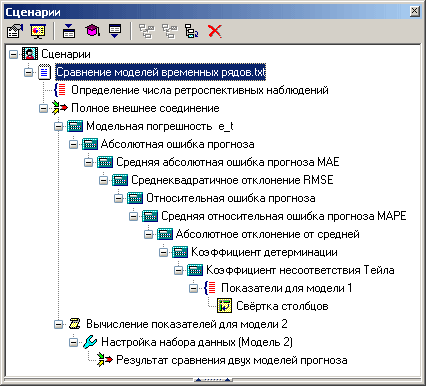Select Коэффициент детерминации label
This screenshot has width=426, height=386.
click(264, 252)
